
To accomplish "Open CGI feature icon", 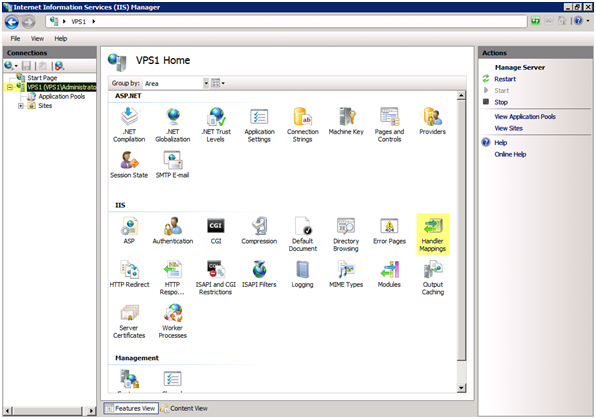I will pos(216,230).
